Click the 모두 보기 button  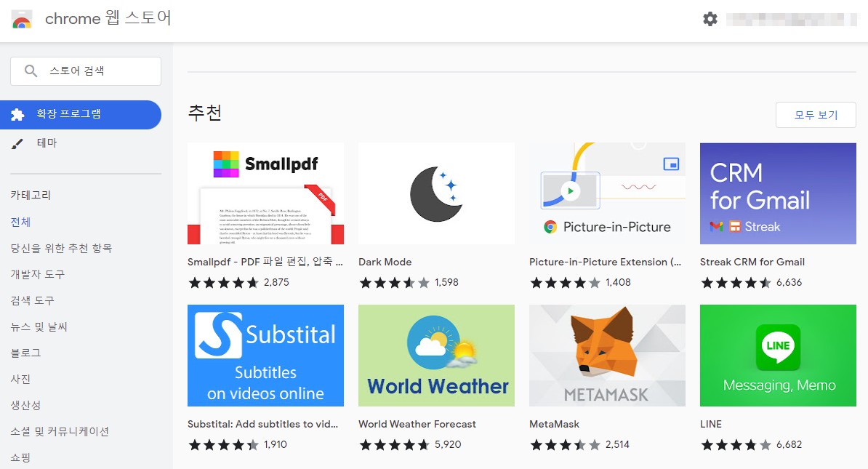[x=816, y=115]
